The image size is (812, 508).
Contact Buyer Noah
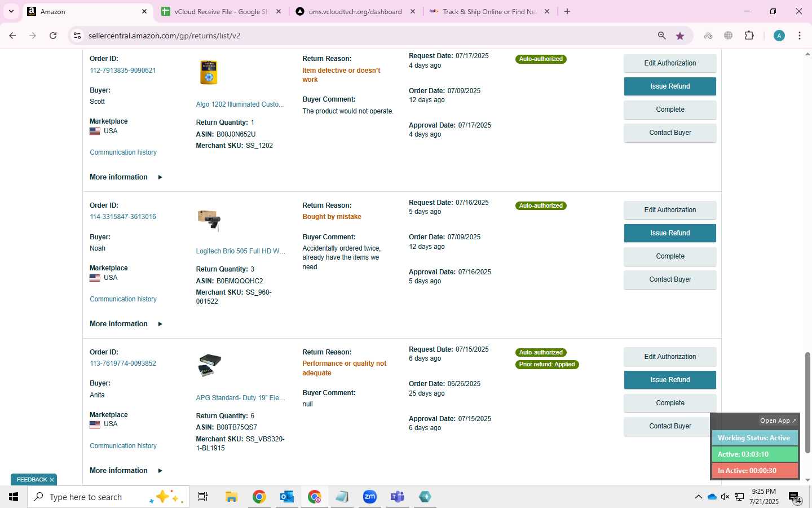(670, 279)
